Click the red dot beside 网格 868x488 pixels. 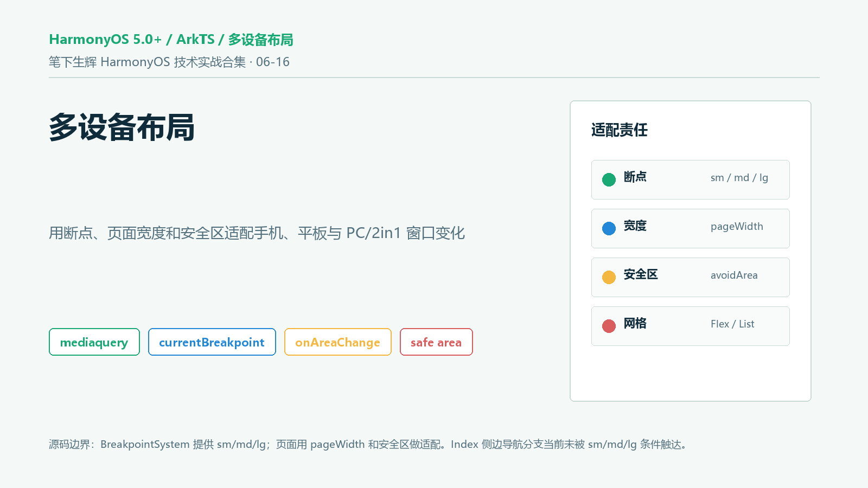pyautogui.click(x=609, y=326)
